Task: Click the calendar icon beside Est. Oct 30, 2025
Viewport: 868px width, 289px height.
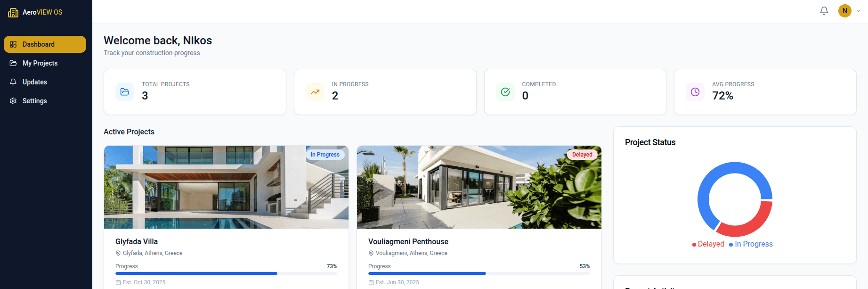Action: coord(118,282)
